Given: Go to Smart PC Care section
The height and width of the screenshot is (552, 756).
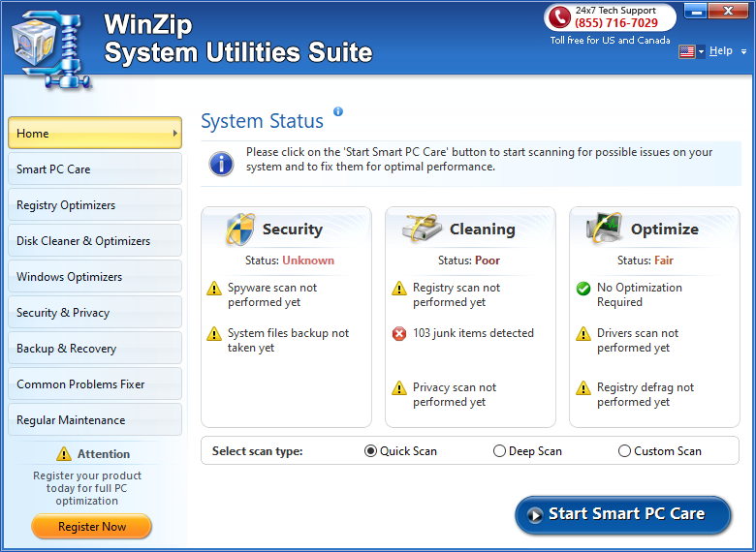Looking at the screenshot, I should (95, 169).
